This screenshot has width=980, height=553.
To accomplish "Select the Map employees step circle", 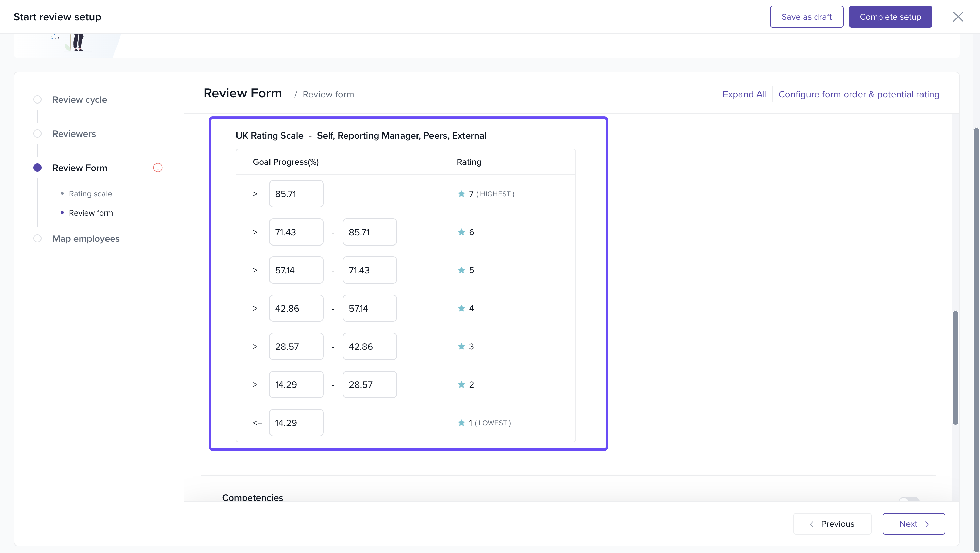I will (x=37, y=239).
